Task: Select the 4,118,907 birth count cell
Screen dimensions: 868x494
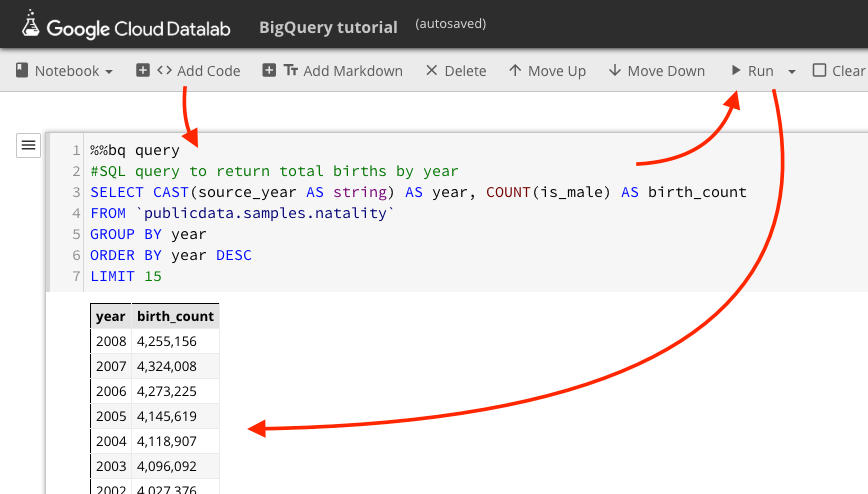Action: 175,441
